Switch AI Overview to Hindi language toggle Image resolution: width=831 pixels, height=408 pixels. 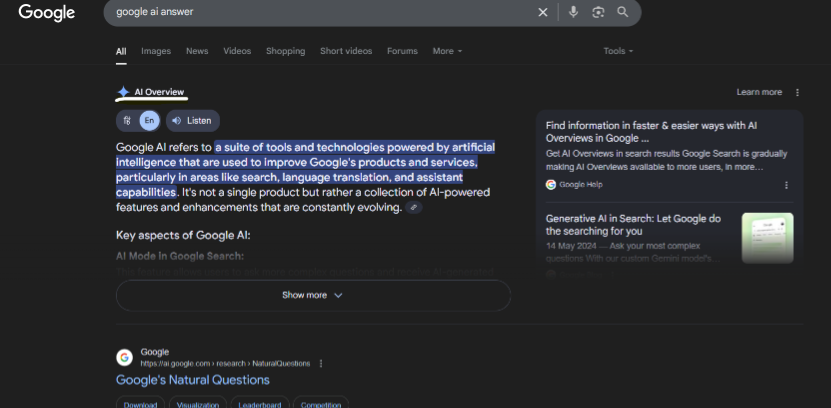127,121
